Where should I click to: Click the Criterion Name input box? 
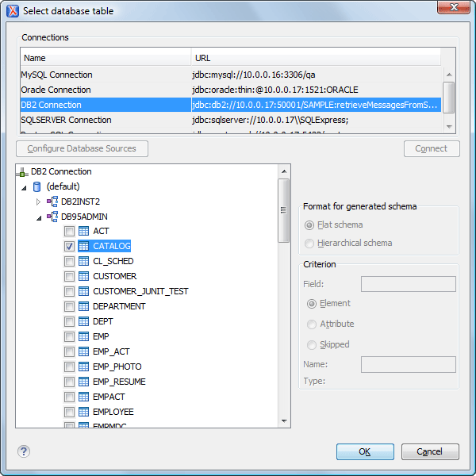pyautogui.click(x=409, y=365)
